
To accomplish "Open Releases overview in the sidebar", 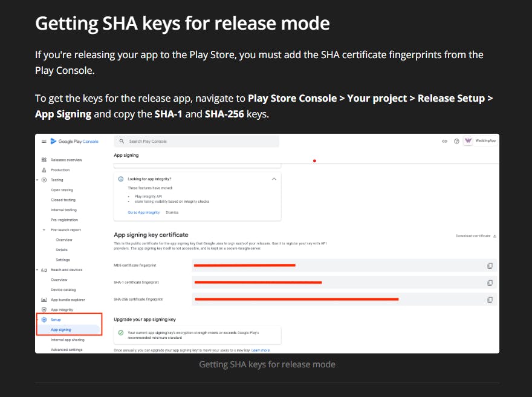I will pyautogui.click(x=66, y=160).
